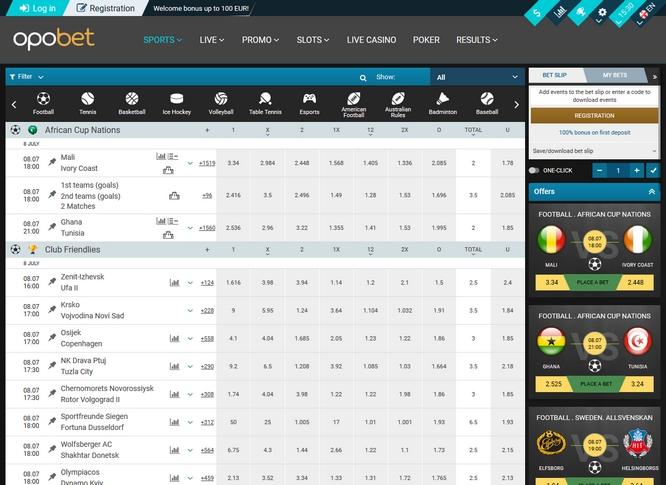
Task: Collapse the Offers panel
Action: pos(652,192)
